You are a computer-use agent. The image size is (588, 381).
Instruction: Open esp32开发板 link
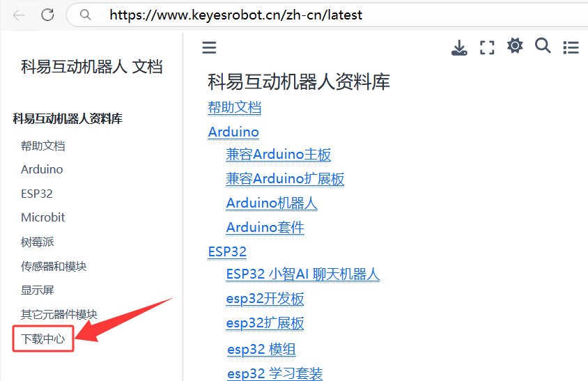tap(265, 299)
